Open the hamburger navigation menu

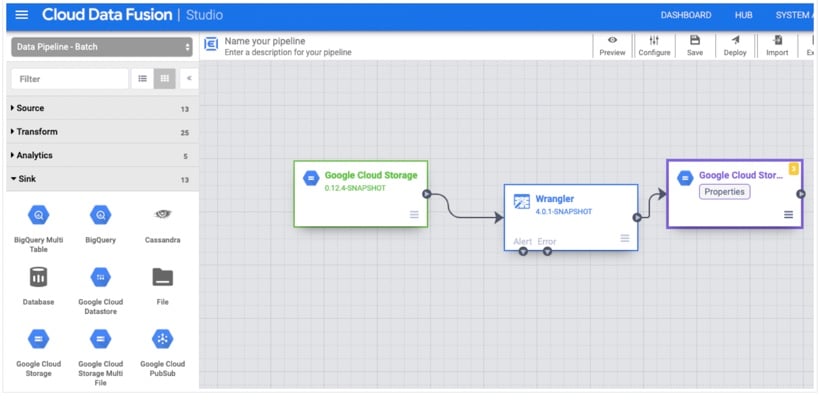tap(21, 15)
